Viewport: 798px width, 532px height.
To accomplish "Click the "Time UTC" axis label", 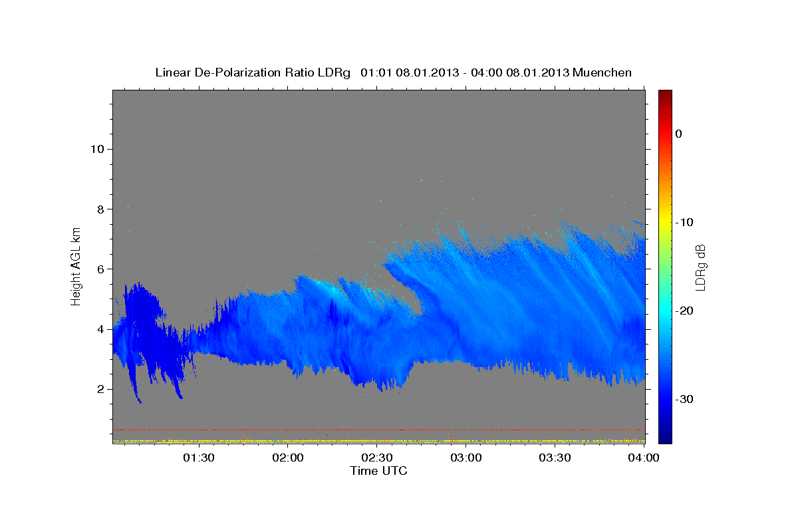I will pos(378,471).
